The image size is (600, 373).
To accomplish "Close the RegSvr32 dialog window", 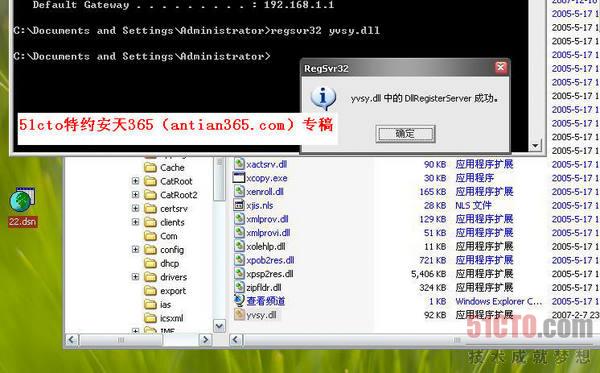I will click(501, 68).
